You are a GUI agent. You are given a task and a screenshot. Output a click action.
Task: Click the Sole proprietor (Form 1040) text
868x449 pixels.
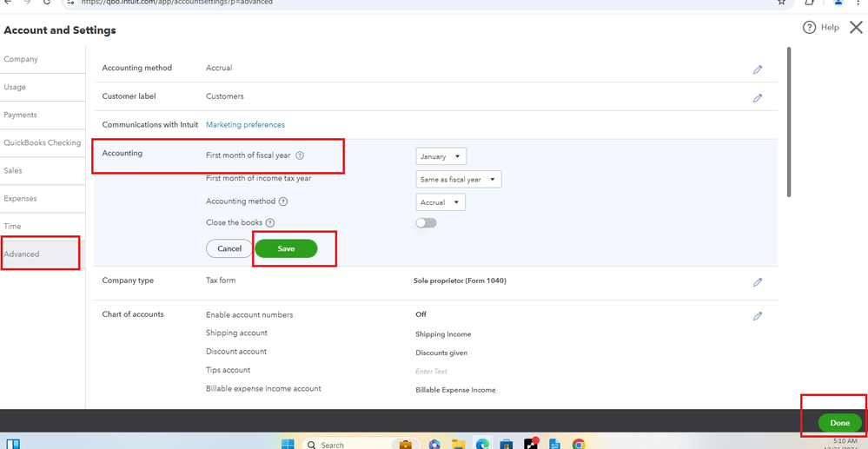click(x=460, y=281)
